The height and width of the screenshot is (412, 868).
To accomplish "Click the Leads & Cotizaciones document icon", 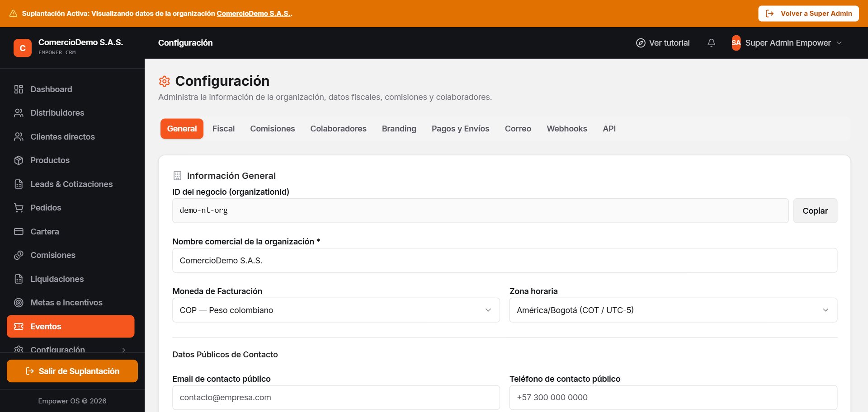I will coord(19,184).
